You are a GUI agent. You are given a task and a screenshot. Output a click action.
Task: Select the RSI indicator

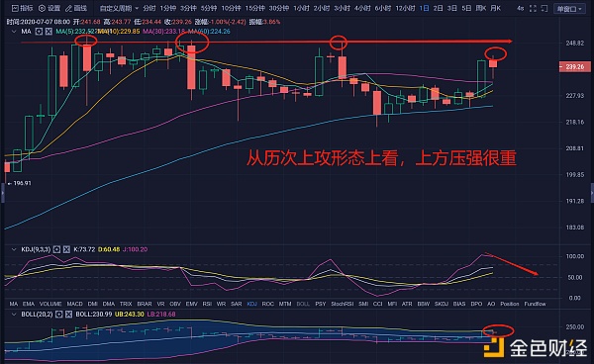pos(207,304)
